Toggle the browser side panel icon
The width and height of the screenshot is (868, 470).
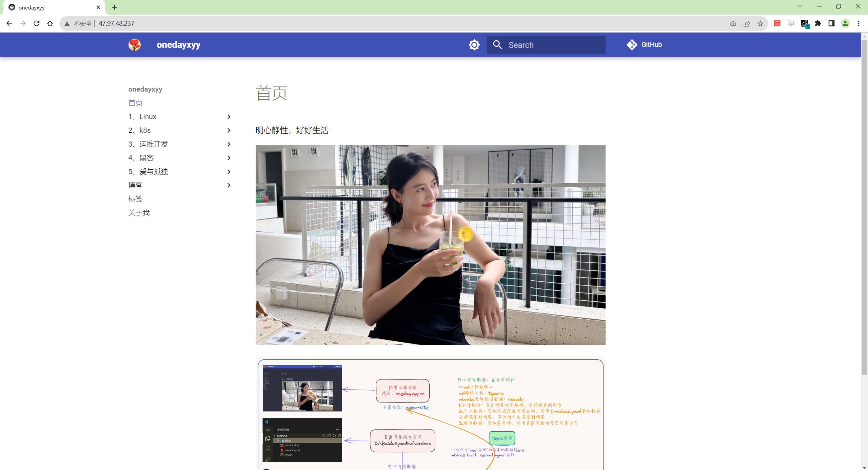[x=831, y=23]
